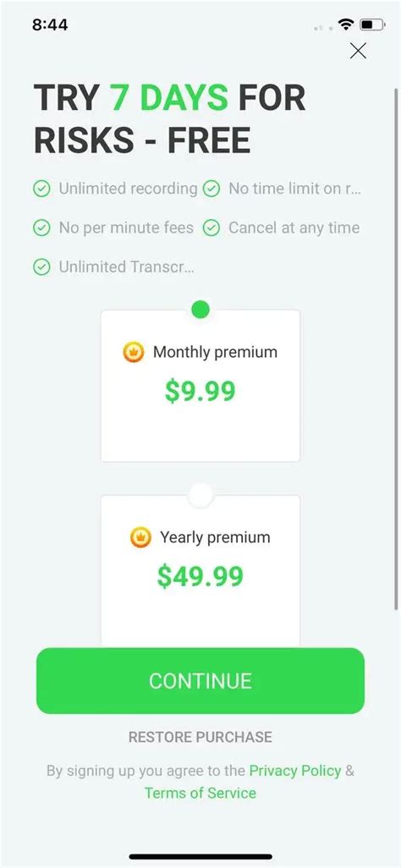Select the empty radio circle for Yearly plan
The width and height of the screenshot is (401, 868).
coord(200,495)
